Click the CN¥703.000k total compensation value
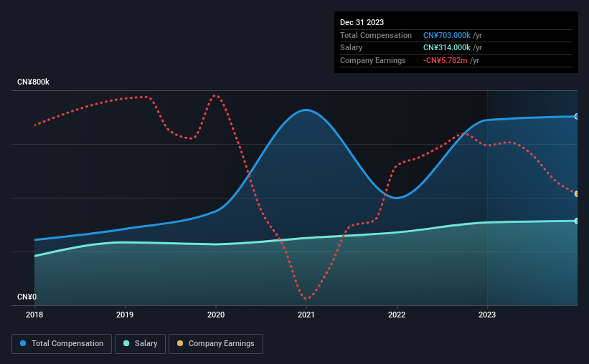This screenshot has width=589, height=364. [447, 35]
